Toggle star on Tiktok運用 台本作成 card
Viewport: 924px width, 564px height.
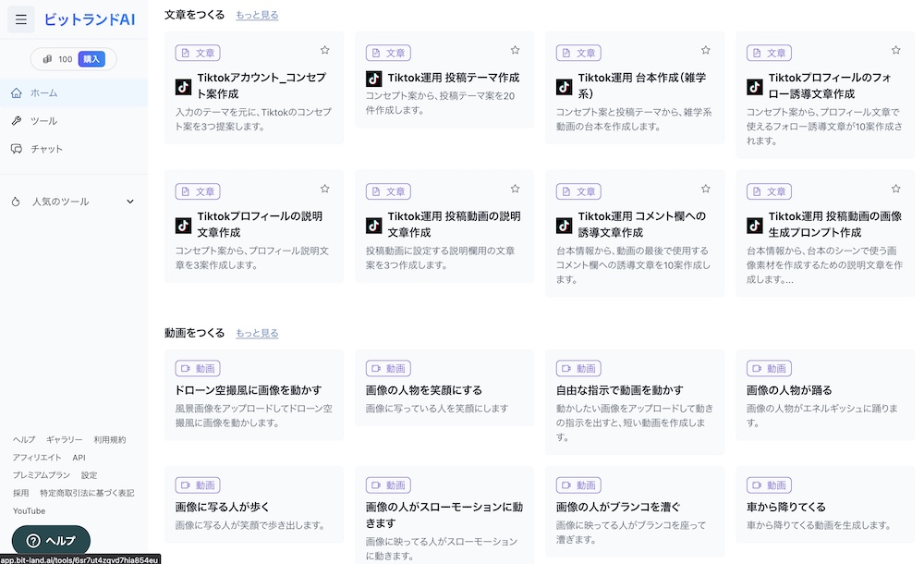705,50
